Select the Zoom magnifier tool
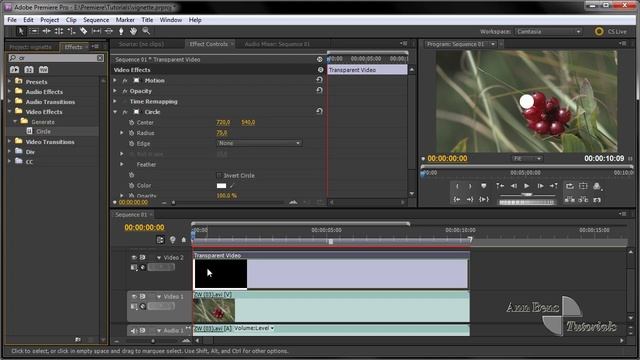 pyautogui.click(x=146, y=31)
